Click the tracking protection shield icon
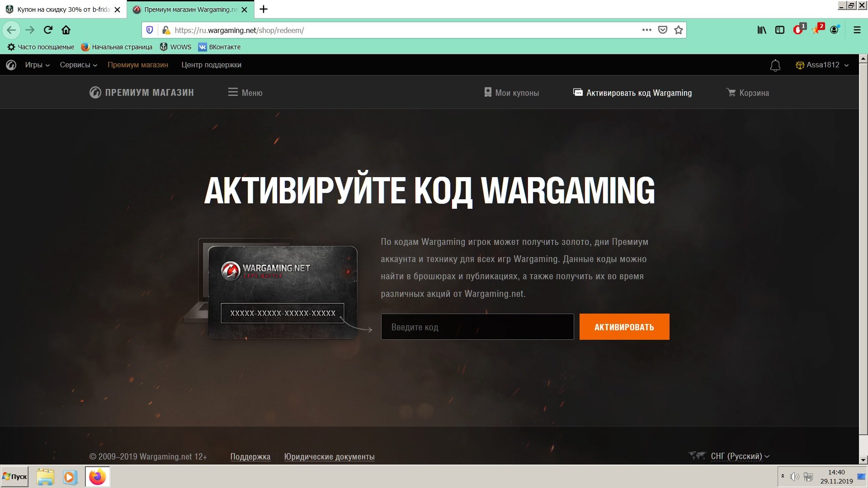 pyautogui.click(x=150, y=30)
